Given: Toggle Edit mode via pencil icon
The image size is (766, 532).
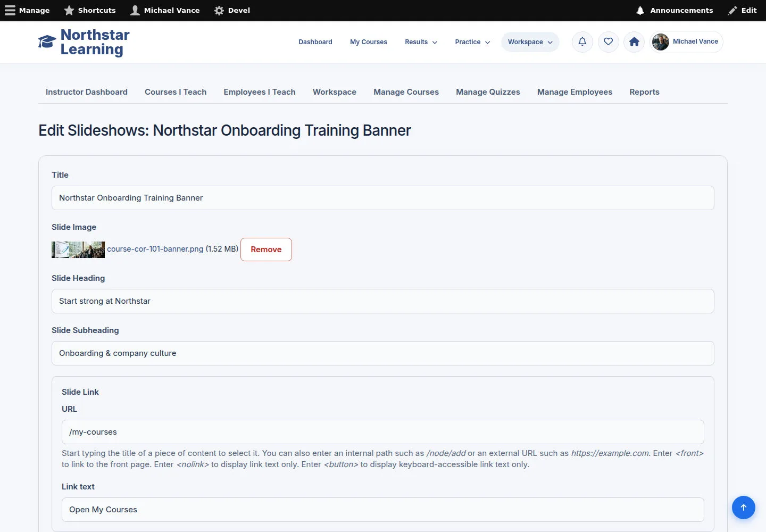Looking at the screenshot, I should point(743,10).
